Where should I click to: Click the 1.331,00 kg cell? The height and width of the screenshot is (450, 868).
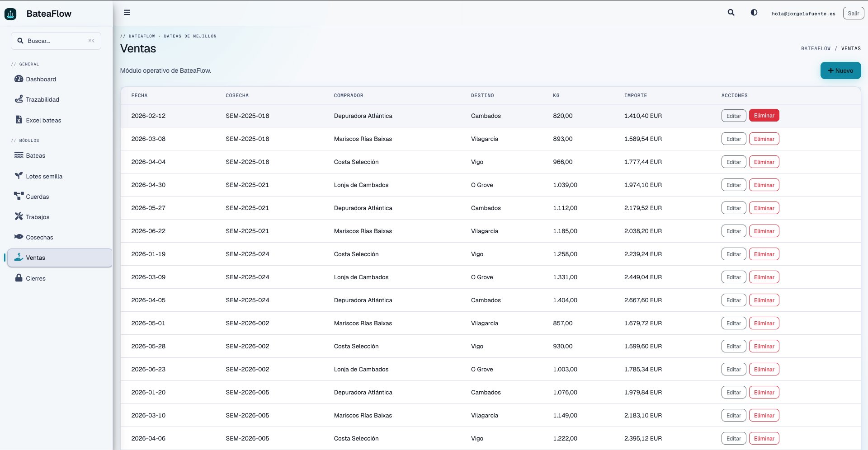click(565, 277)
